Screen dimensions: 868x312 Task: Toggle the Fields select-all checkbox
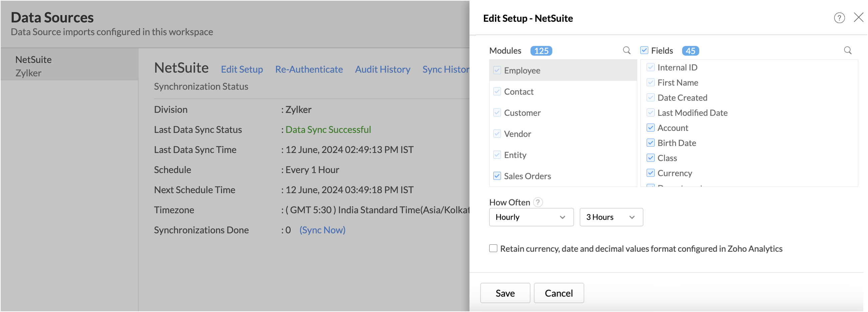pyautogui.click(x=644, y=50)
